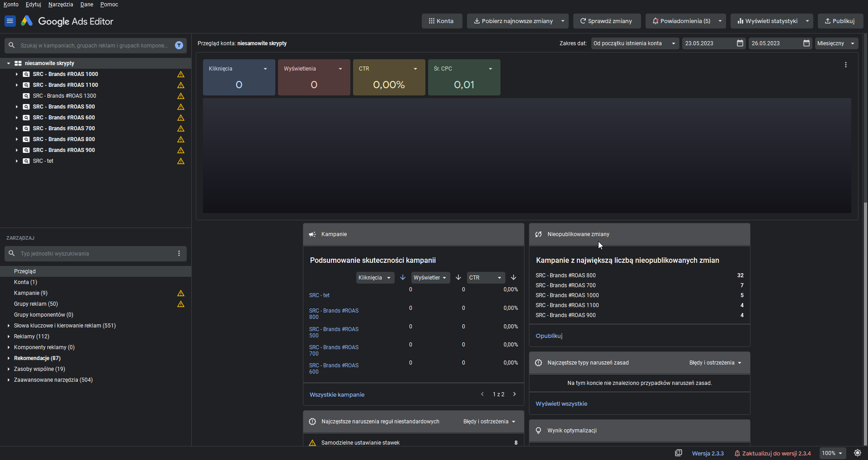Click the Nieopublikowane zmiany sync icon

tap(538, 234)
